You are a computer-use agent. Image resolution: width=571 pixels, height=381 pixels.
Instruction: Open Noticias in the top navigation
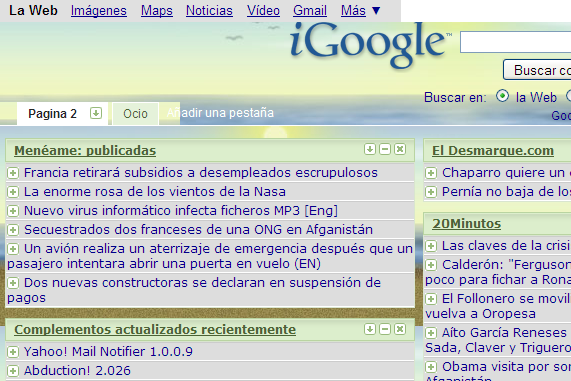(x=209, y=11)
